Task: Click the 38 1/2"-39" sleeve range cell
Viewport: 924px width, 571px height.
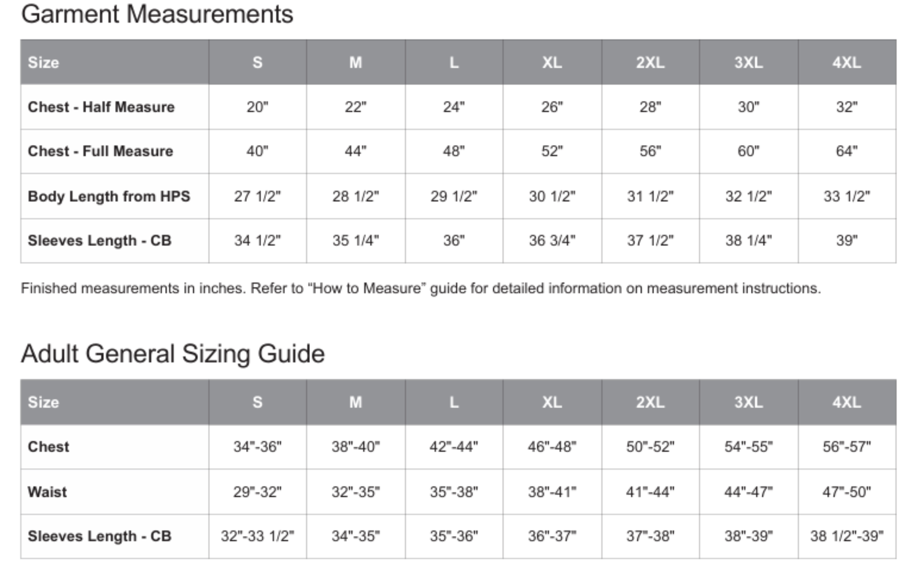Action: click(847, 536)
